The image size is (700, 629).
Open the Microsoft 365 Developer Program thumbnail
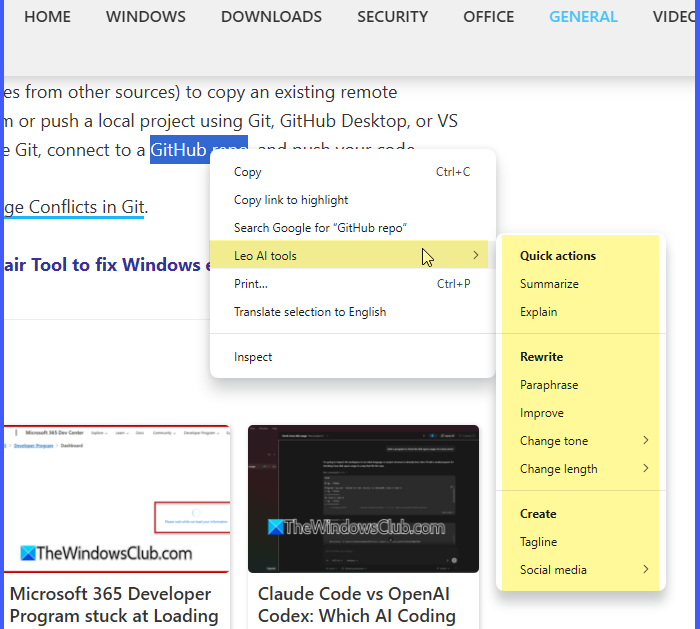pos(117,499)
